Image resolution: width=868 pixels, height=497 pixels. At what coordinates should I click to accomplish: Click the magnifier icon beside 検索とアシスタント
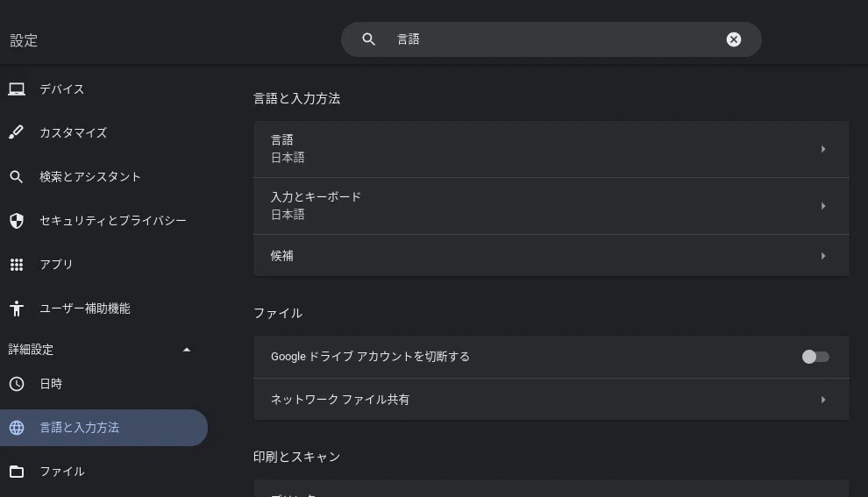coord(17,176)
